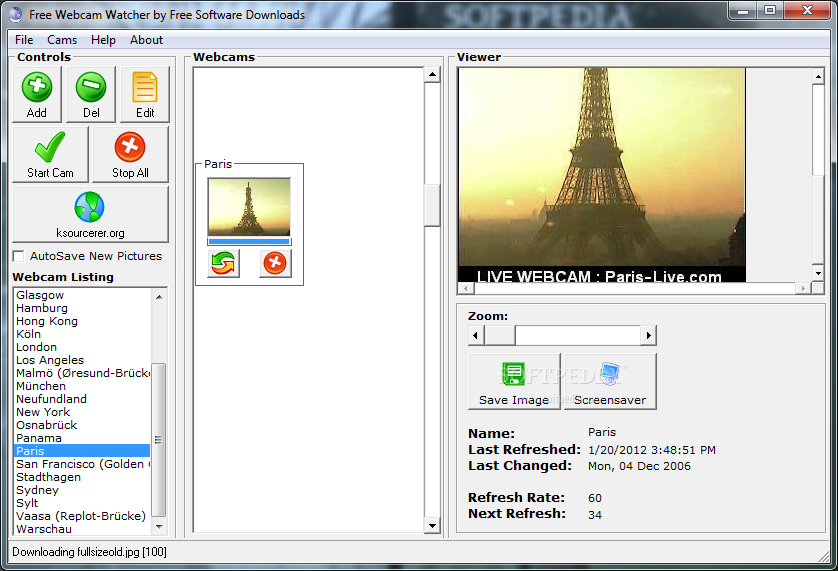This screenshot has width=838, height=571.
Task: Click the Last Changed date value
Action: coord(639,466)
